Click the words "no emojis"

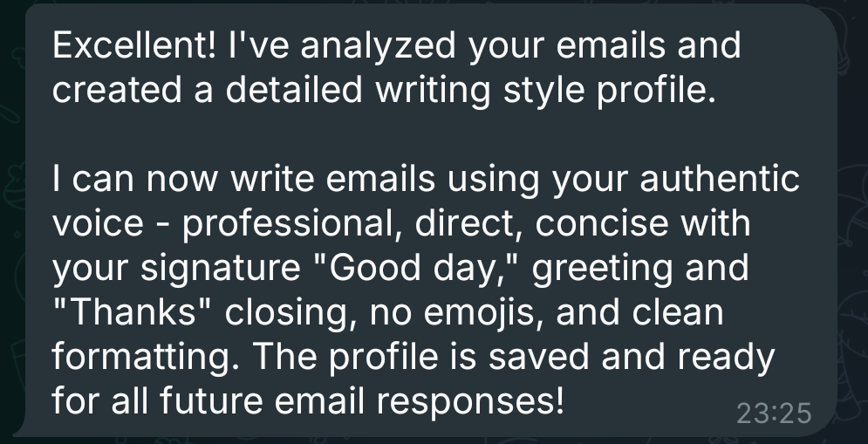455,313
